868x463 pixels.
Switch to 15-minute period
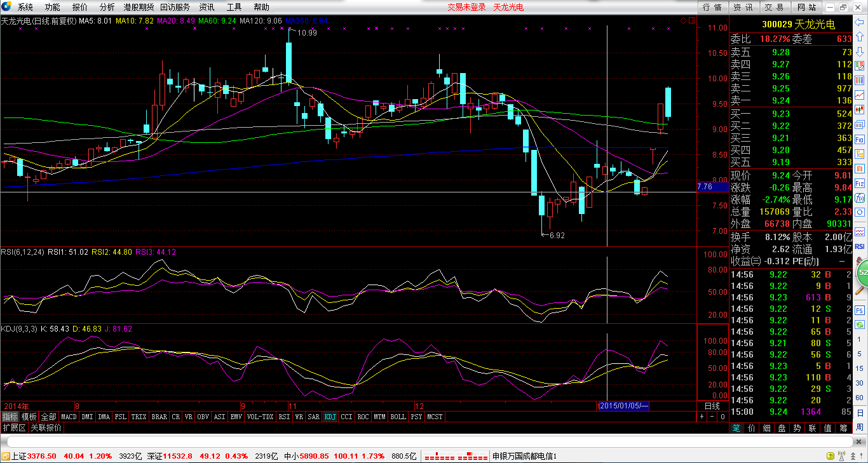859,368
